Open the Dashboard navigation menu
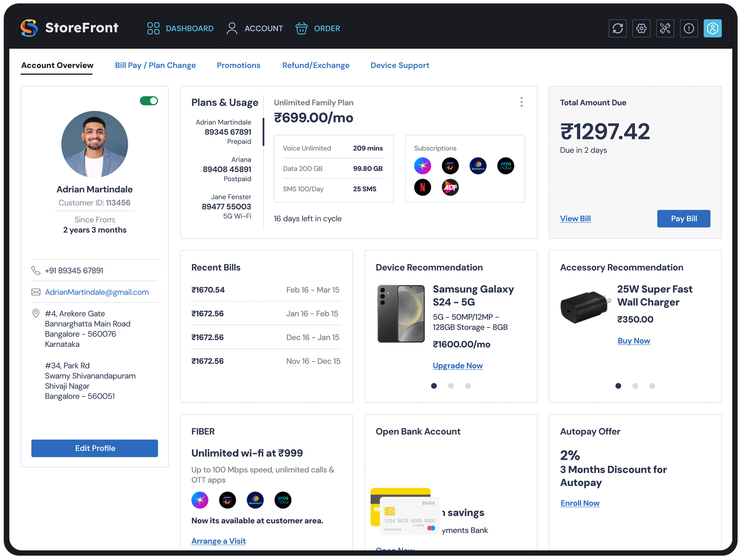 coord(180,29)
